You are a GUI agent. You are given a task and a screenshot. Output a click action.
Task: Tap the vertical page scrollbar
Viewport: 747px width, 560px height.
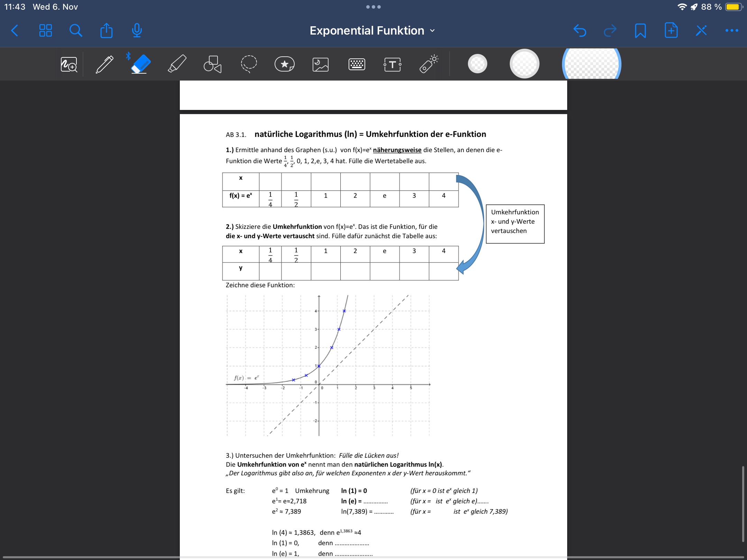coord(743,504)
